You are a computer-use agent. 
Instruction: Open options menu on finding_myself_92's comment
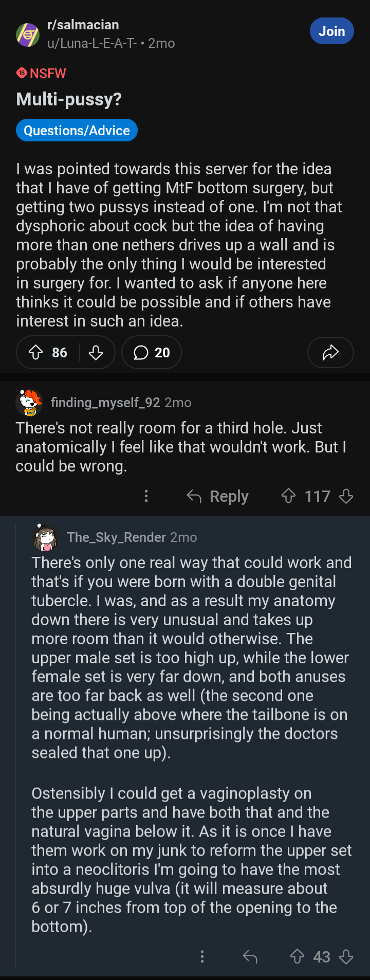point(146,496)
